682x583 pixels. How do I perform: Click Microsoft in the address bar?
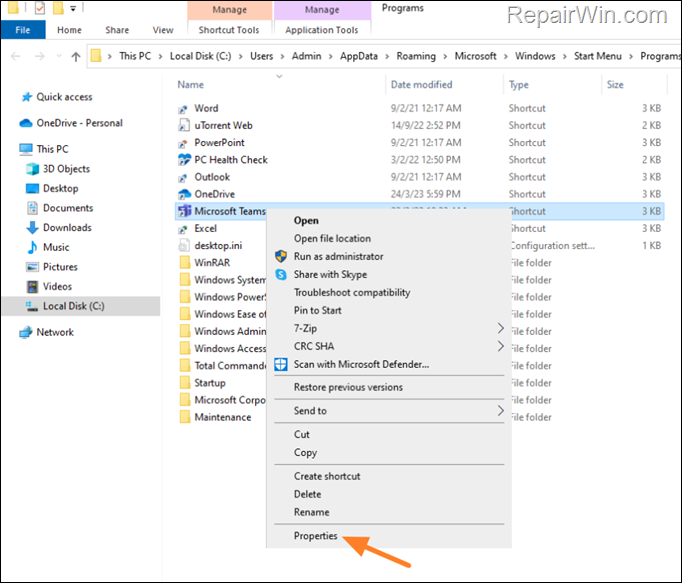(x=475, y=57)
